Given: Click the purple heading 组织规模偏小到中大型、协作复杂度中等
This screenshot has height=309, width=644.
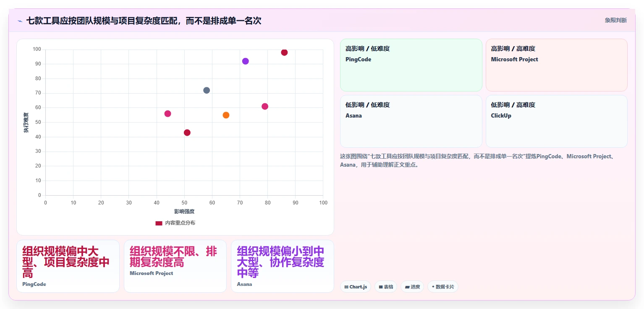Looking at the screenshot, I should coord(280,262).
